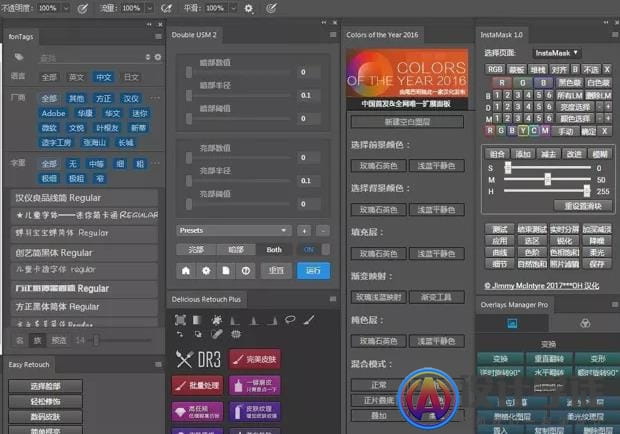Click the overlapping squares icon in Delicious Retouch
Screen dimensions: 620x434
pos(198,334)
